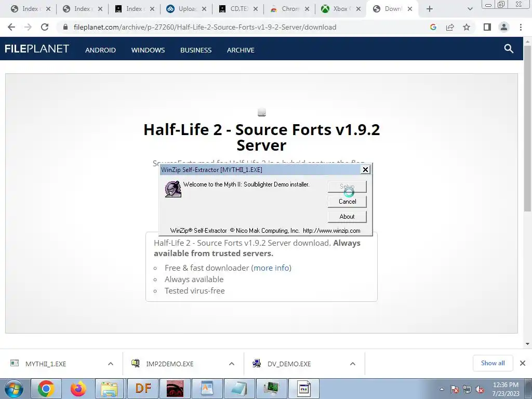Switch to the Uploa tab
This screenshot has height=399, width=532.
[187, 9]
